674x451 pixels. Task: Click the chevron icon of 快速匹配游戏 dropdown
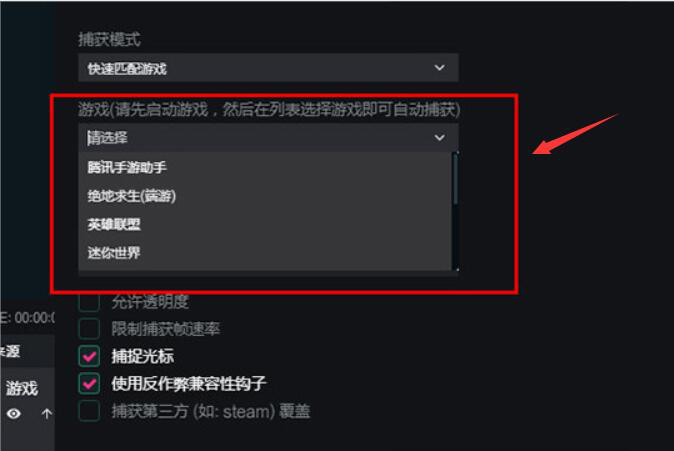pos(439,67)
